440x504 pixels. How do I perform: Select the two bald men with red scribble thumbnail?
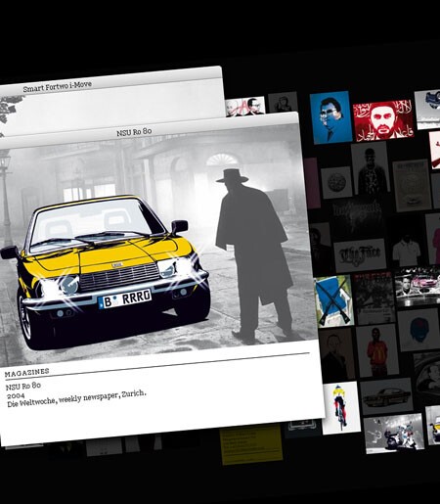245,107
